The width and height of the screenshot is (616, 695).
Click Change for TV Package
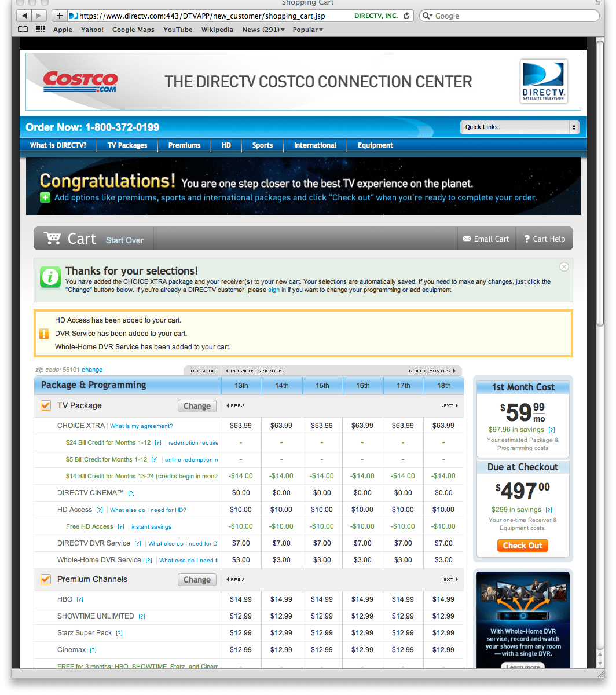click(x=197, y=406)
